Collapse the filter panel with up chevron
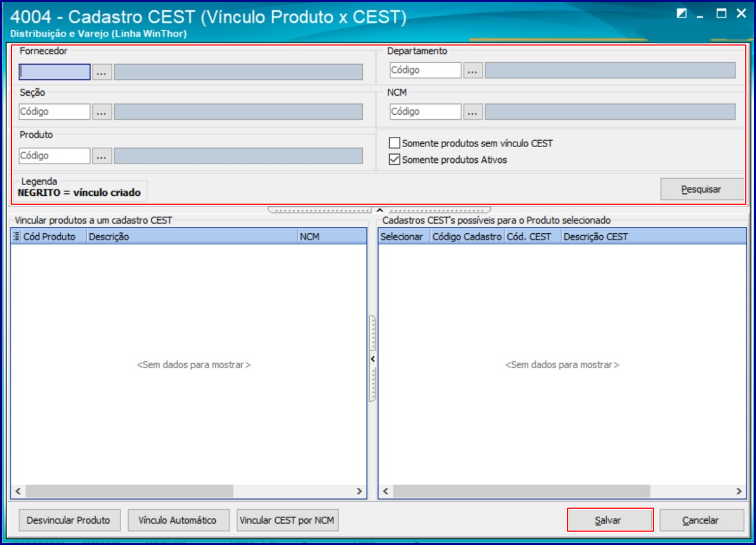This screenshot has width=756, height=545. (379, 209)
